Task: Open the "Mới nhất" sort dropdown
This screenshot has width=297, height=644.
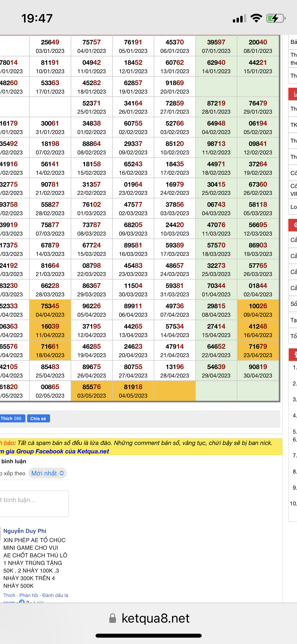Action: click(48, 473)
